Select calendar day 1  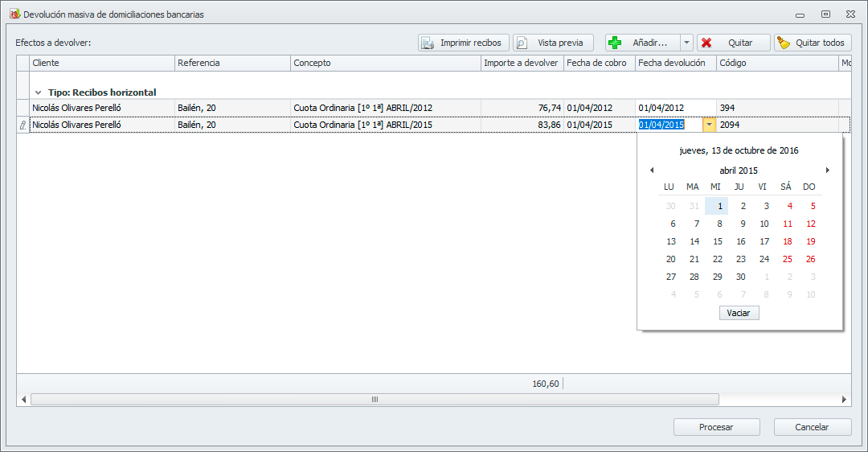coord(716,206)
